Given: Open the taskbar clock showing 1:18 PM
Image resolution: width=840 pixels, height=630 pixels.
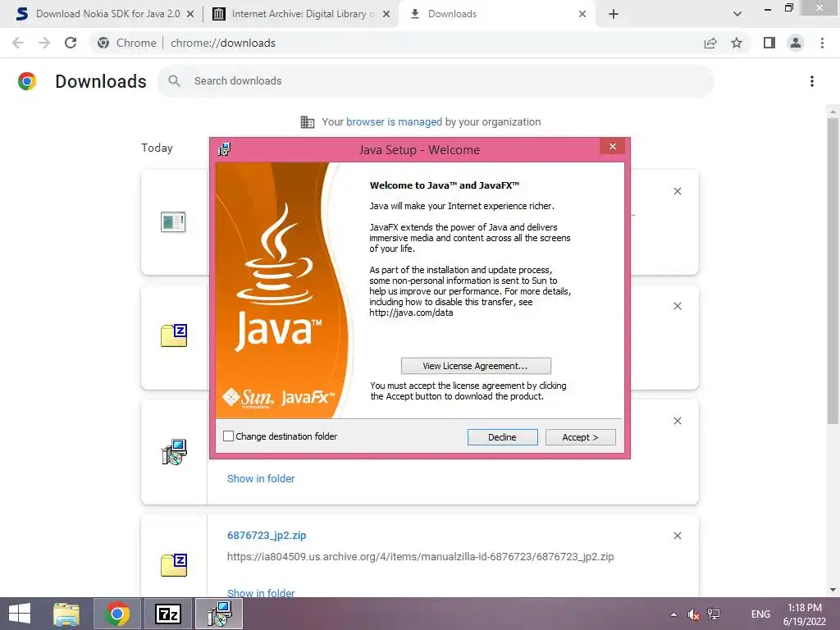Looking at the screenshot, I should 805,614.
